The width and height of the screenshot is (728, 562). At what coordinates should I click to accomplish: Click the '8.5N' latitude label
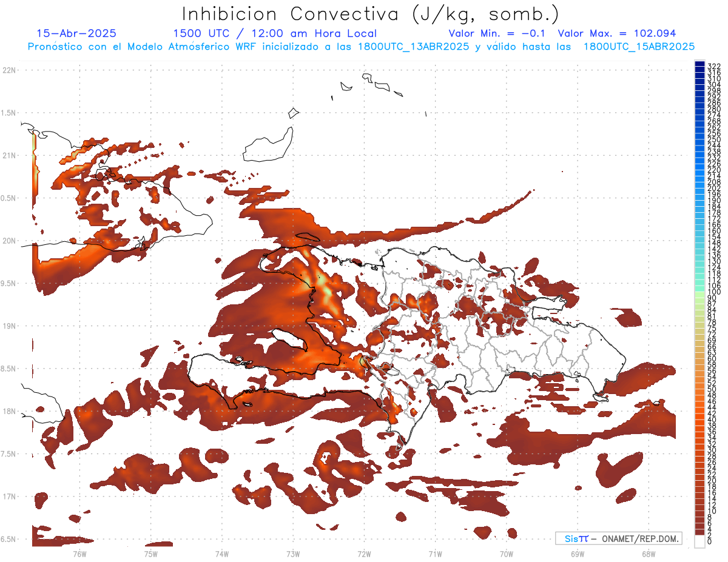pyautogui.click(x=9, y=369)
